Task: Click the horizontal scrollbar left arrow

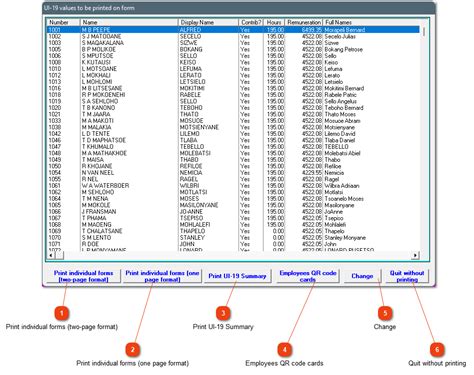Action: coord(51,255)
